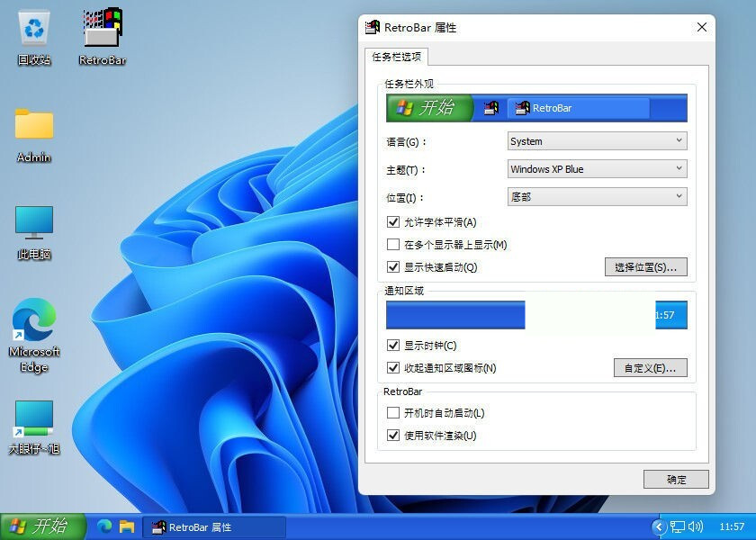Open the Admin folder on desktop

(x=34, y=135)
